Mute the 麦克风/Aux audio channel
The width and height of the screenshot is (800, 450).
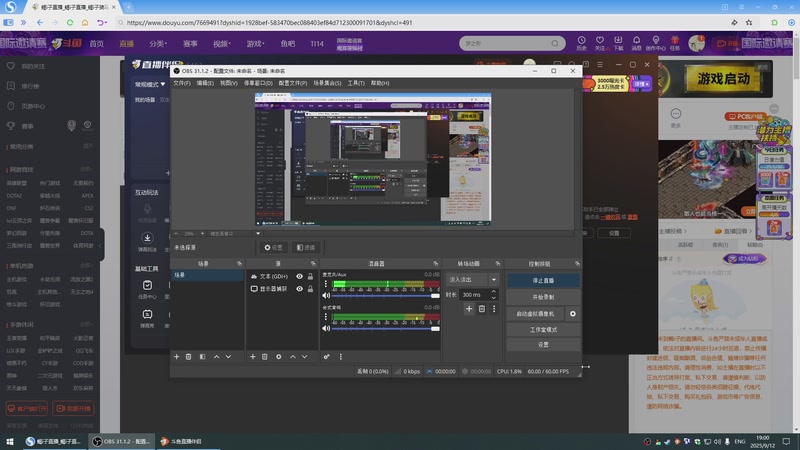[x=326, y=295]
